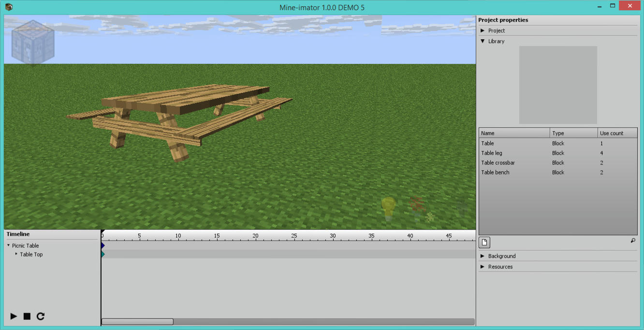The height and width of the screenshot is (330, 644).
Task: Expand the Table Top timeline item
Action: [16, 254]
